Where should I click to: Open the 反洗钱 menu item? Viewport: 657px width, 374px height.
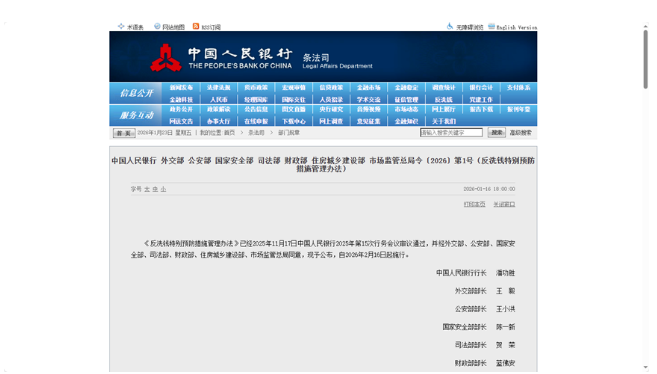tap(444, 100)
